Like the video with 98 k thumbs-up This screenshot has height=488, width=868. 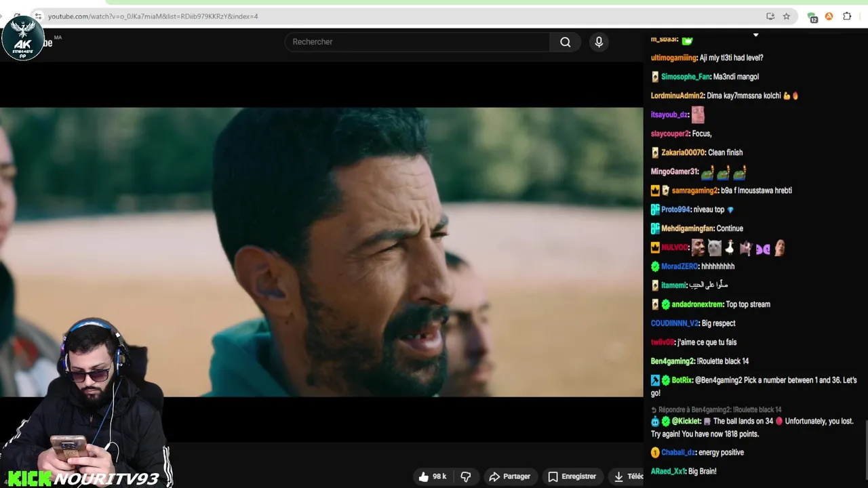(x=432, y=476)
